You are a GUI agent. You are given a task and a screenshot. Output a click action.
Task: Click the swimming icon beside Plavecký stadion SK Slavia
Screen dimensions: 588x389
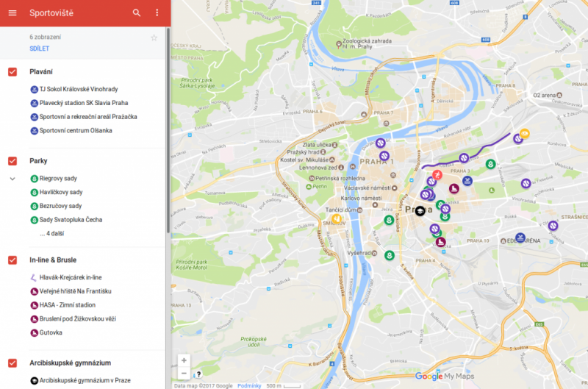click(x=34, y=103)
